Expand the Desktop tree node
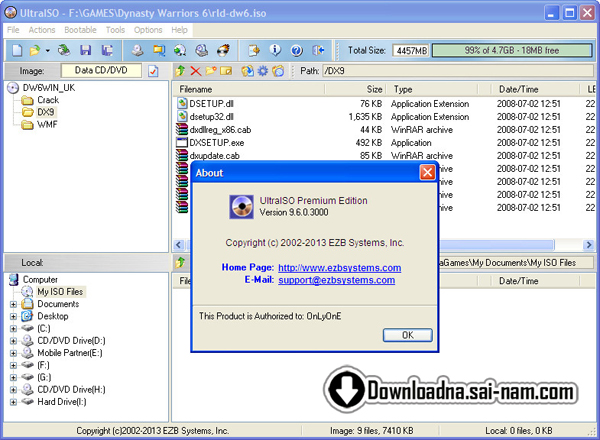 tap(13, 316)
